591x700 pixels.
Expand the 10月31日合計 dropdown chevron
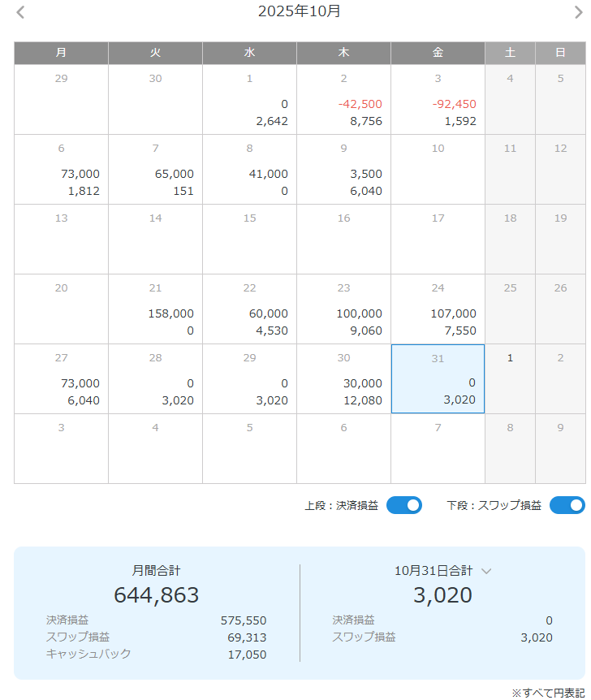pyautogui.click(x=486, y=571)
